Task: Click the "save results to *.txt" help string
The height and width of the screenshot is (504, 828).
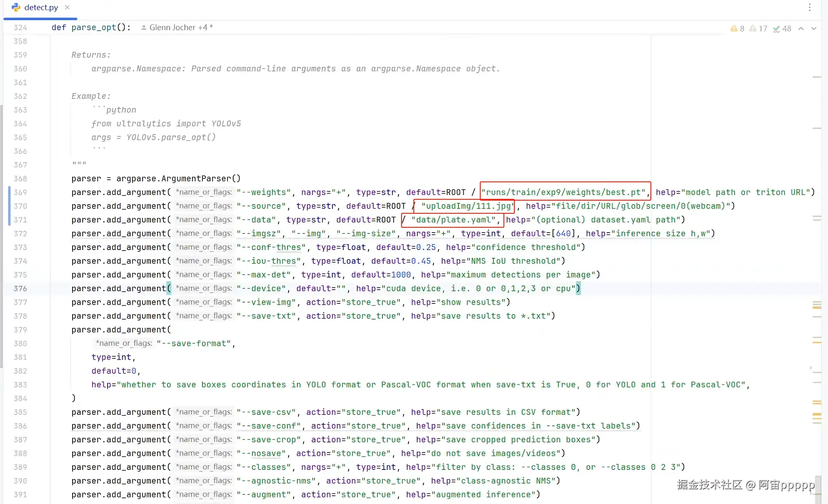Action: point(493,316)
